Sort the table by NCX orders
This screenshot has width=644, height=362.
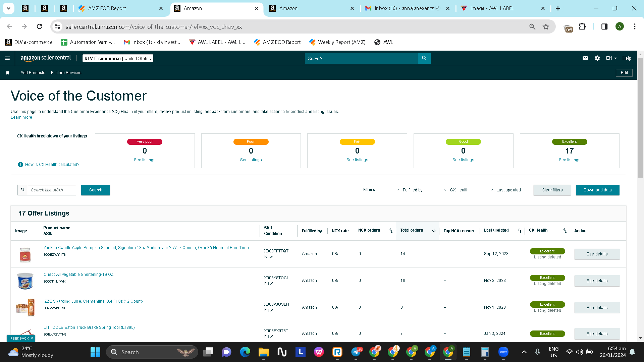[x=391, y=231]
